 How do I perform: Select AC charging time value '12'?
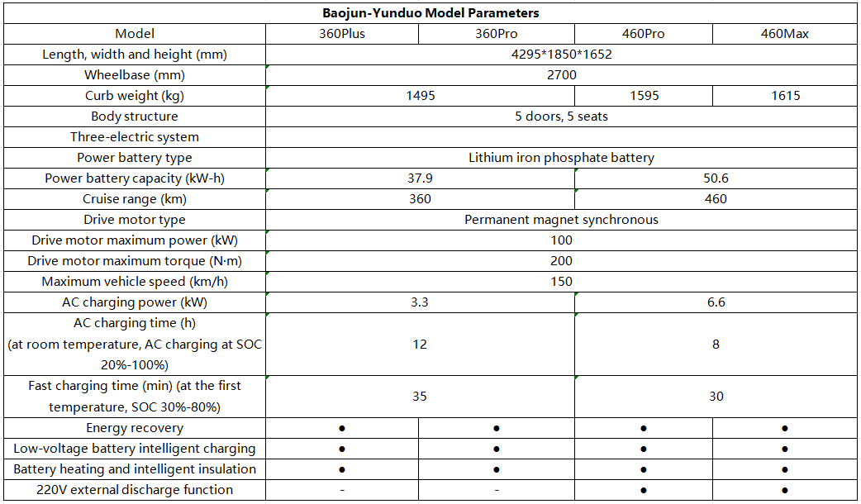tap(420, 345)
